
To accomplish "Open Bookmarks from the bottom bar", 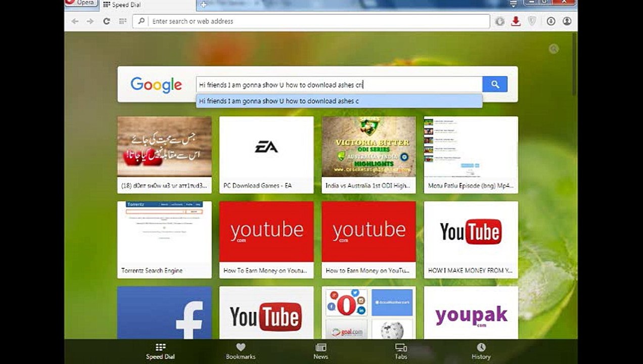I will tap(241, 351).
